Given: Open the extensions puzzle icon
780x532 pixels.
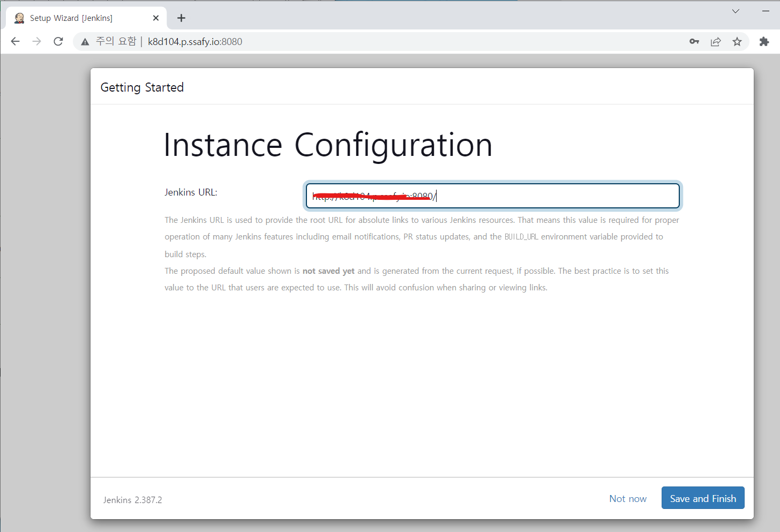Looking at the screenshot, I should coord(764,41).
